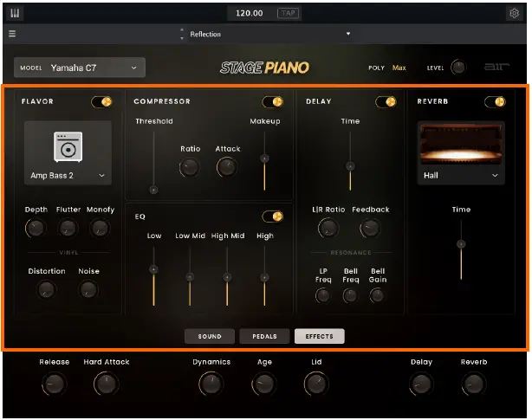Click the bottom Delay amount knob
The image size is (532, 420).
421,384
